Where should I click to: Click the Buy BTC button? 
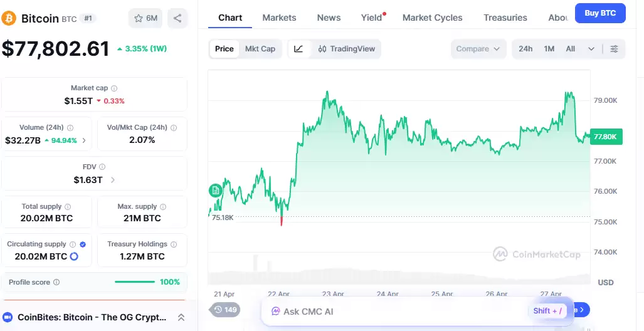pos(600,13)
